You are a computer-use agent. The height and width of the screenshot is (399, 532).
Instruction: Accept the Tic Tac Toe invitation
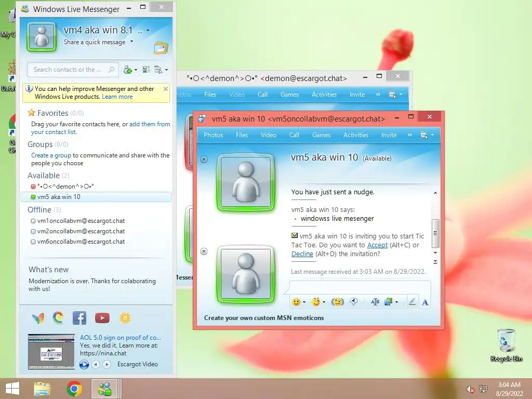pyautogui.click(x=377, y=245)
